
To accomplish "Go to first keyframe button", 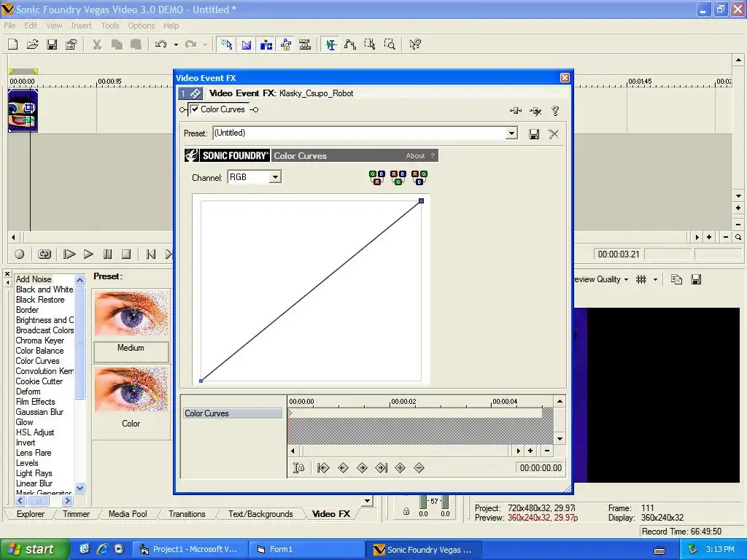I will coord(323,468).
